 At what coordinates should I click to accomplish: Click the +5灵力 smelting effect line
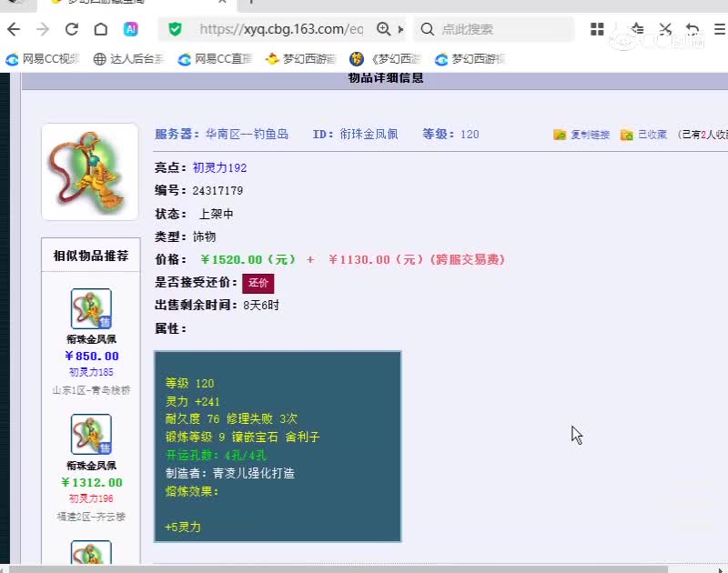click(183, 527)
